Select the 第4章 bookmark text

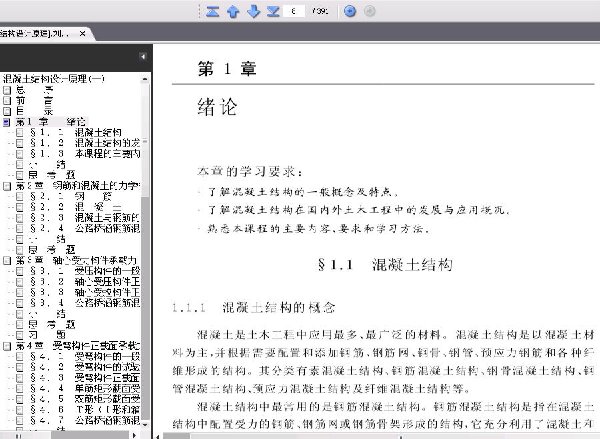[77, 346]
